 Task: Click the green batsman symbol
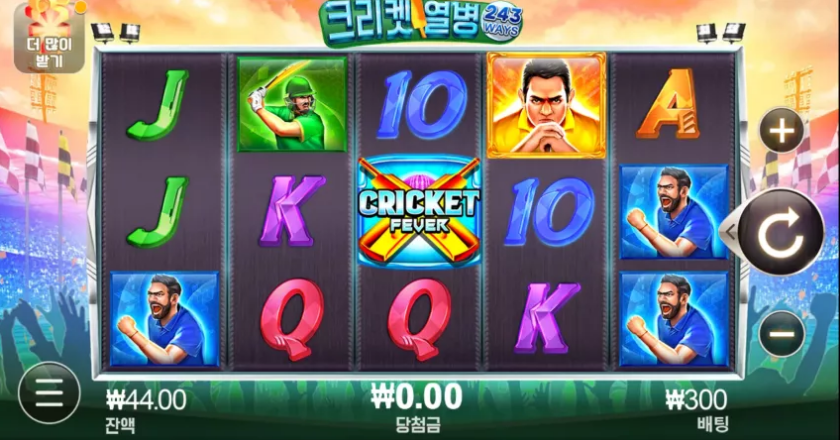(x=292, y=105)
